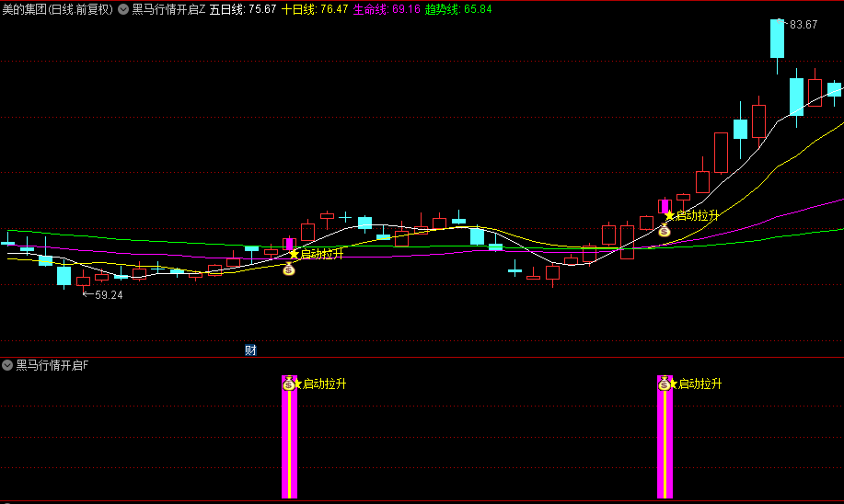The height and width of the screenshot is (504, 844).
Task: Click the 十日线: 76.47 label
Action: 315,9
